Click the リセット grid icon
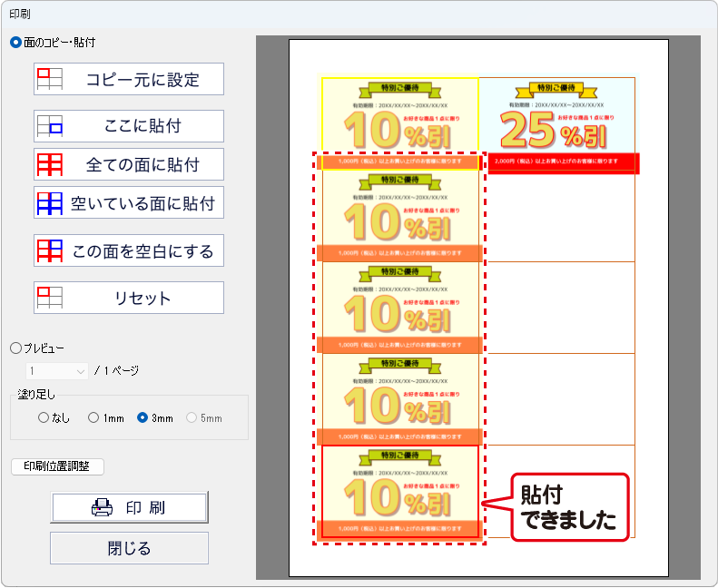 point(49,298)
